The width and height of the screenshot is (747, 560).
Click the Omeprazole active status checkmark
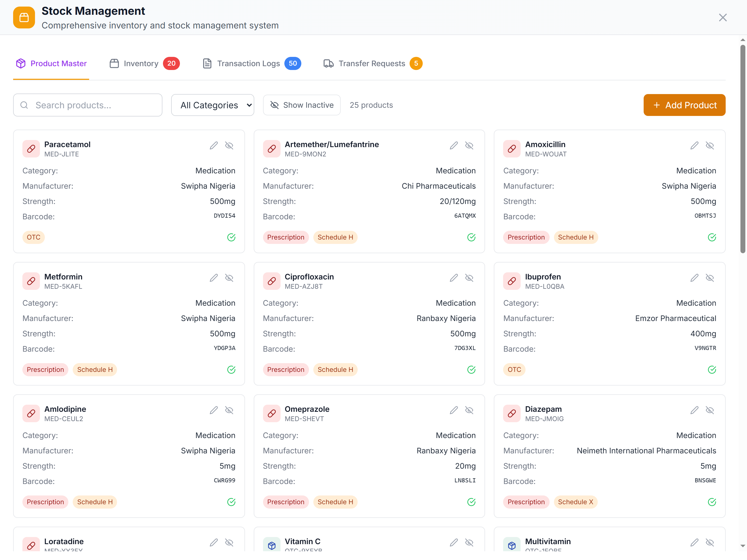pyautogui.click(x=471, y=502)
